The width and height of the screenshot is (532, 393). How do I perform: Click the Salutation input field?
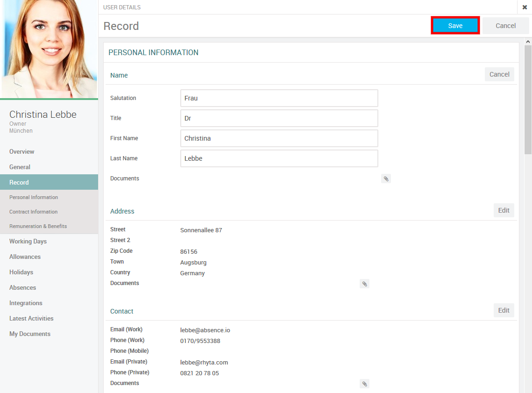[x=279, y=98]
